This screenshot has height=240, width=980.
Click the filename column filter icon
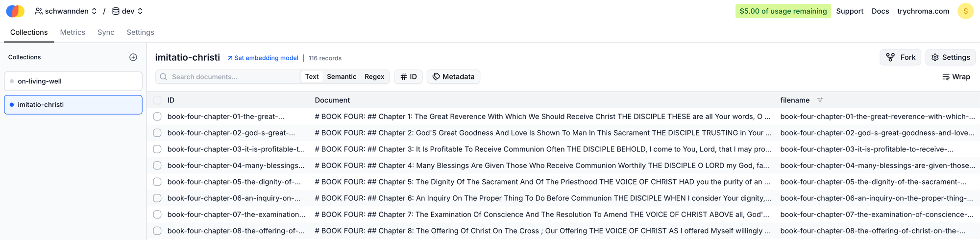[820, 100]
